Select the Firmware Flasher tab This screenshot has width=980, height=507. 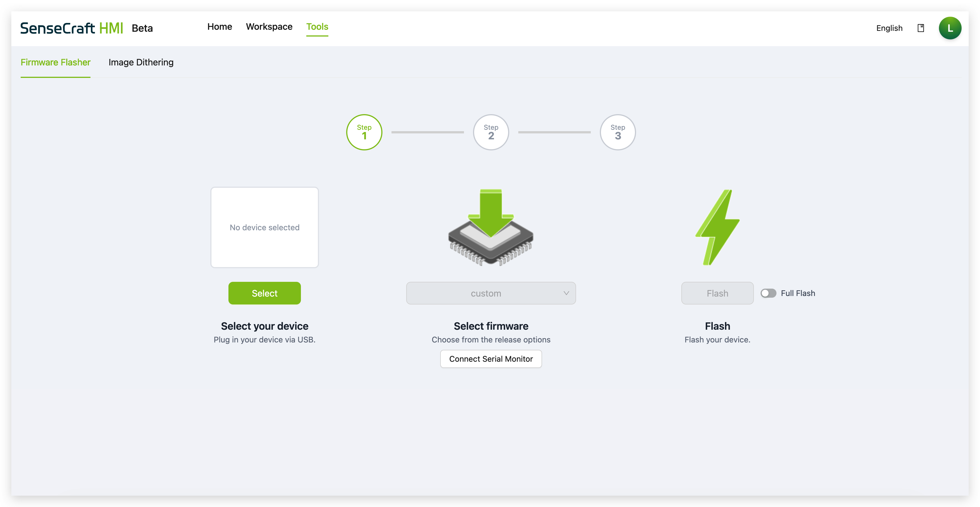[x=55, y=62]
